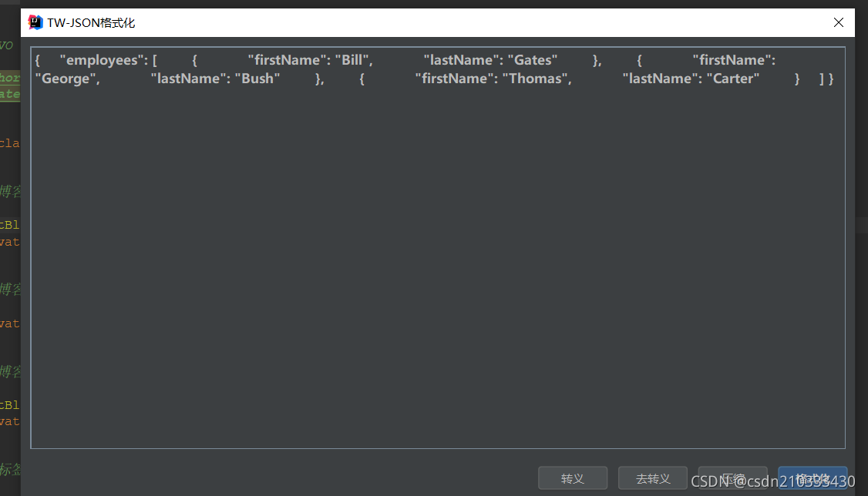Image resolution: width=868 pixels, height=496 pixels.
Task: Click the IntelliJ icon in the dialog title
Action: pyautogui.click(x=35, y=22)
